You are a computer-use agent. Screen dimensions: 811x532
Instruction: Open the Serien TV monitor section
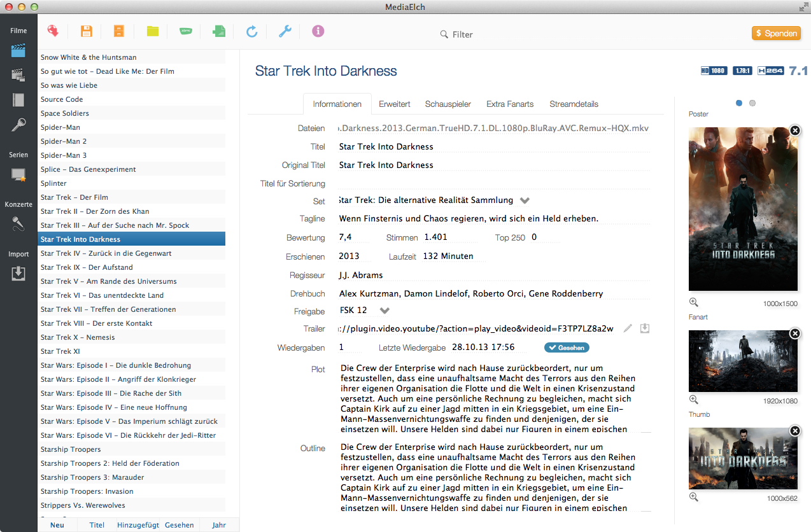tap(18, 174)
